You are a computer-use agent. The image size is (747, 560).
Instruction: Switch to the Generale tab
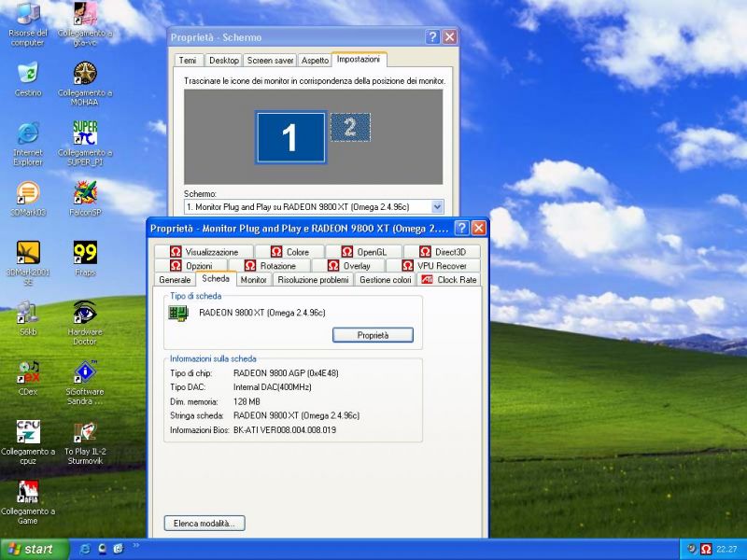[x=175, y=279]
